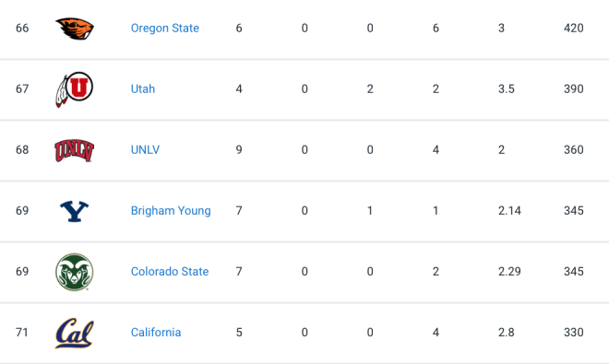Screen dimensions: 609x364
Task: Click the 330 points value for California
Action: click(574, 332)
